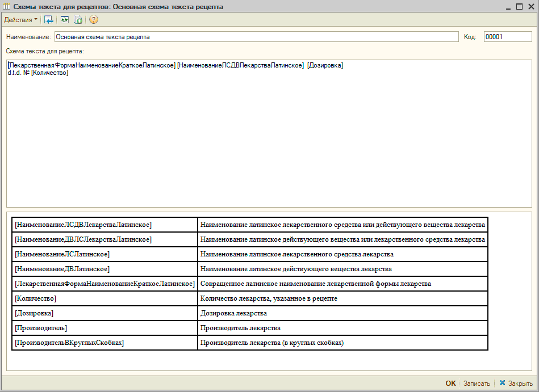Click the Записать button
This screenshot has height=392, width=539.
click(476, 383)
